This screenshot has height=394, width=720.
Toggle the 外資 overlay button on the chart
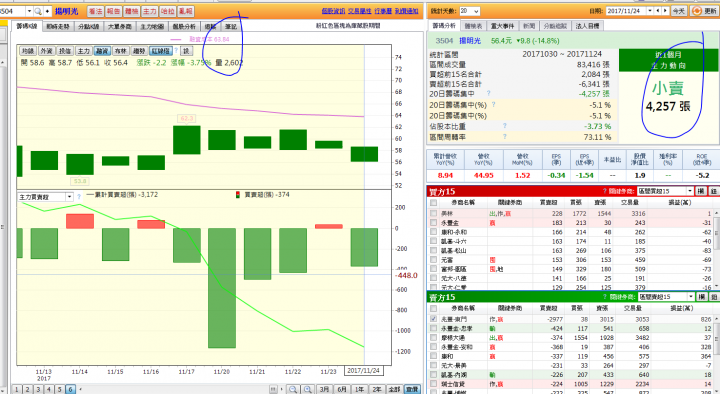point(46,51)
